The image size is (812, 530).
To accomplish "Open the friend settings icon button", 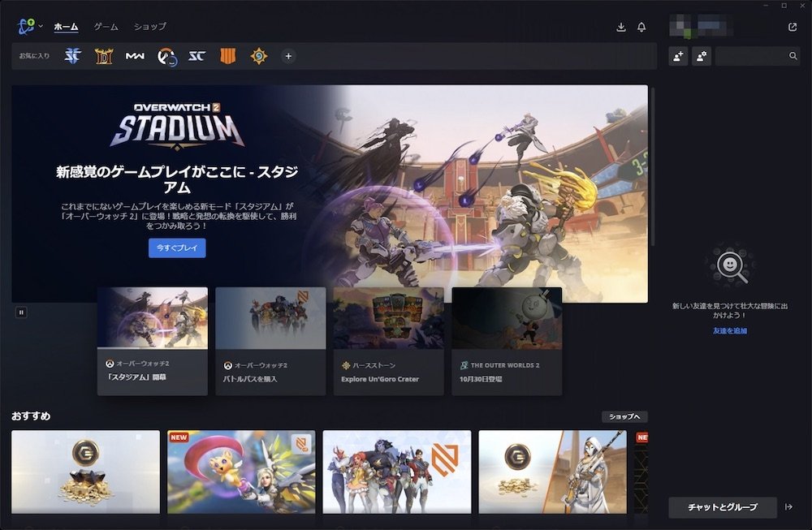I will (x=702, y=56).
